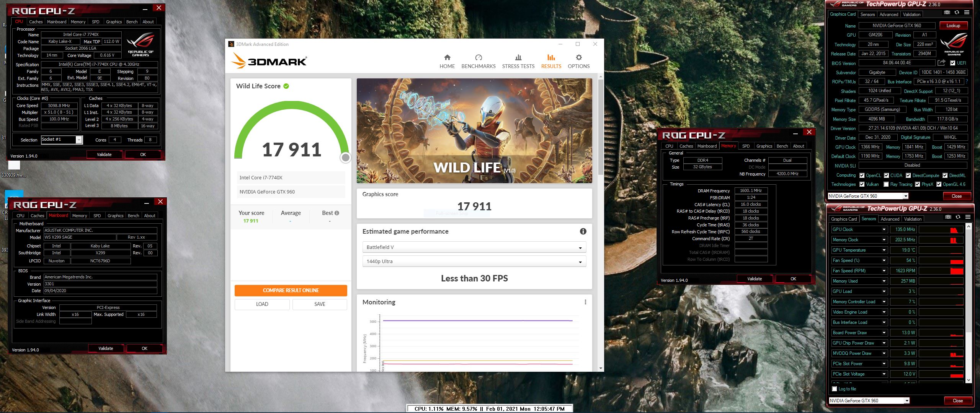This screenshot has height=413, width=980.
Task: Click the GPU Clock sensor graph
Action: pyautogui.click(x=941, y=229)
